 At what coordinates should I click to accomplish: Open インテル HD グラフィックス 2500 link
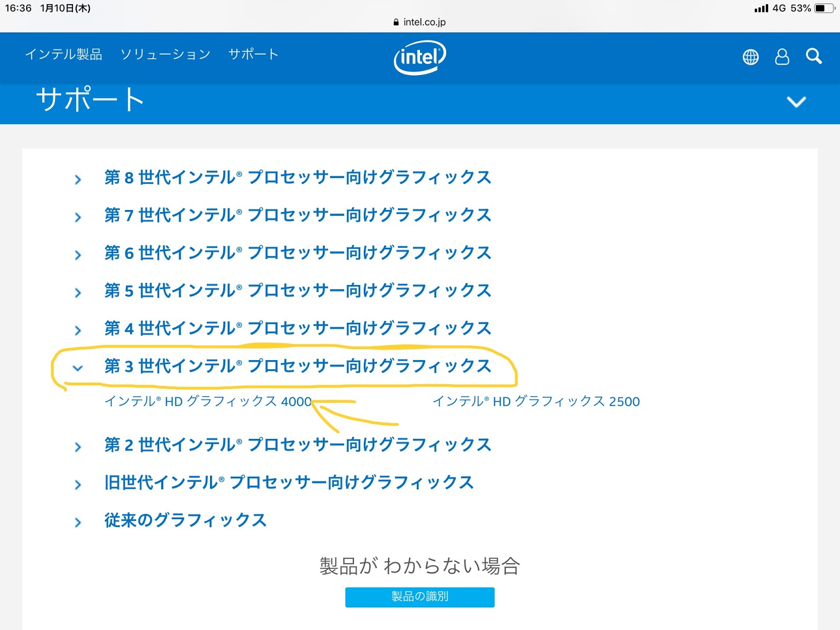pos(536,402)
